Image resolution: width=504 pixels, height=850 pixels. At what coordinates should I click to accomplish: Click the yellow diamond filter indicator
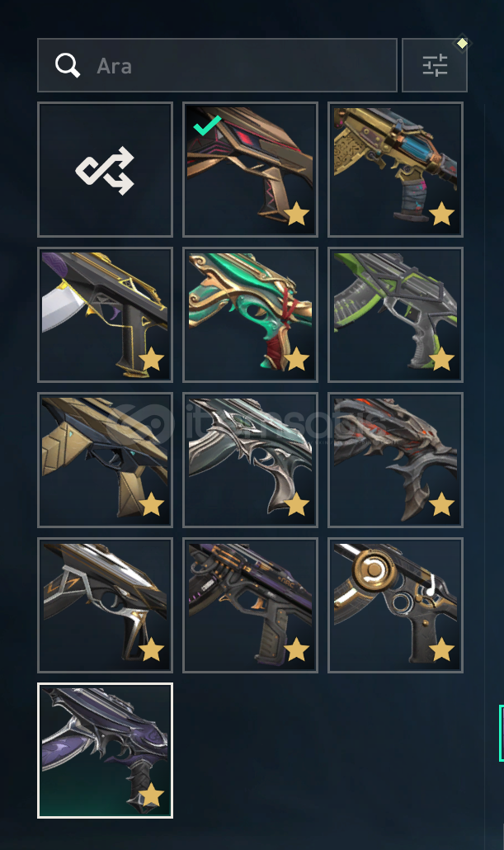(462, 44)
